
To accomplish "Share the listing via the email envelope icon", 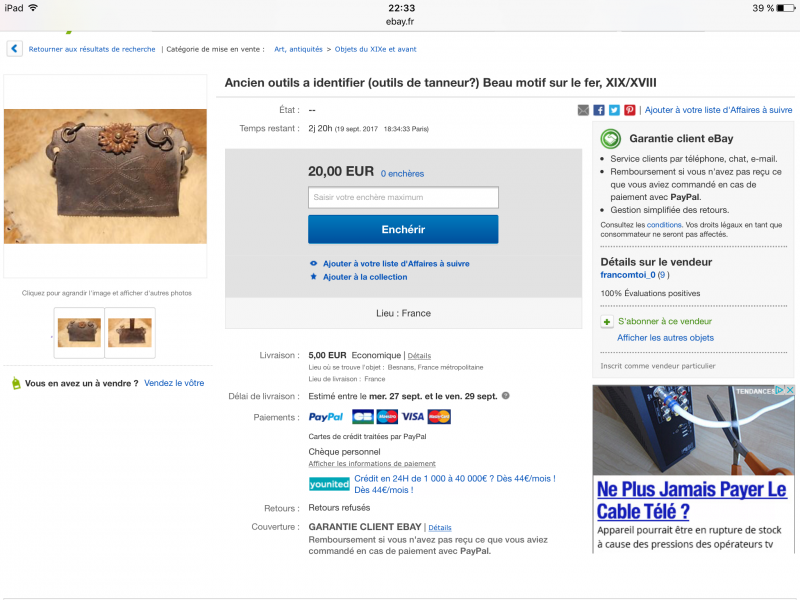I will point(583,110).
